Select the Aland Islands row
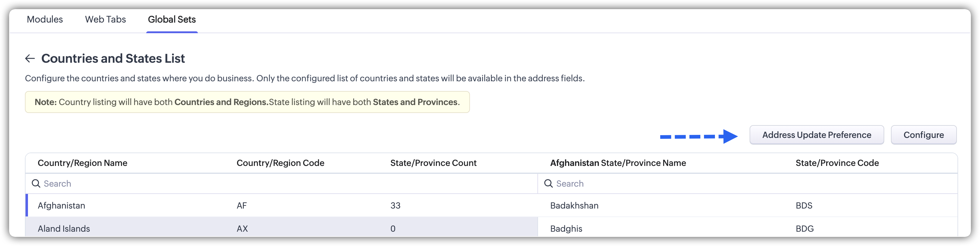Image resolution: width=980 pixels, height=246 pixels. (64, 228)
